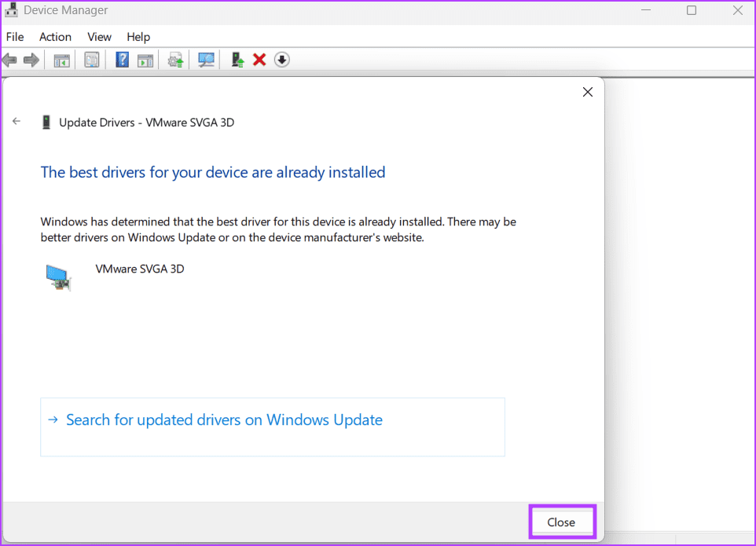The image size is (756, 546).
Task: Click Search for updated drivers on Windows Update
Action: [224, 420]
